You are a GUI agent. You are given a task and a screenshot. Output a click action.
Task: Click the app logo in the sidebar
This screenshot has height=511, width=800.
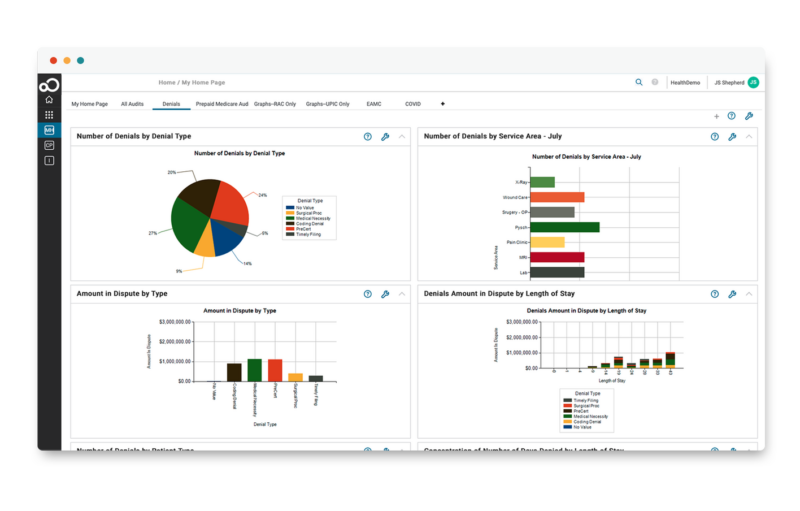[x=49, y=85]
